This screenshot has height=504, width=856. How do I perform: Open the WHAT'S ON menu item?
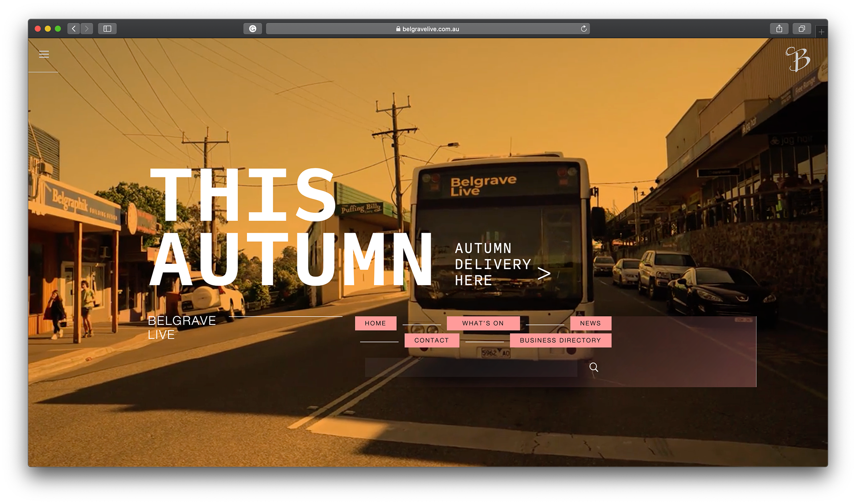click(483, 323)
